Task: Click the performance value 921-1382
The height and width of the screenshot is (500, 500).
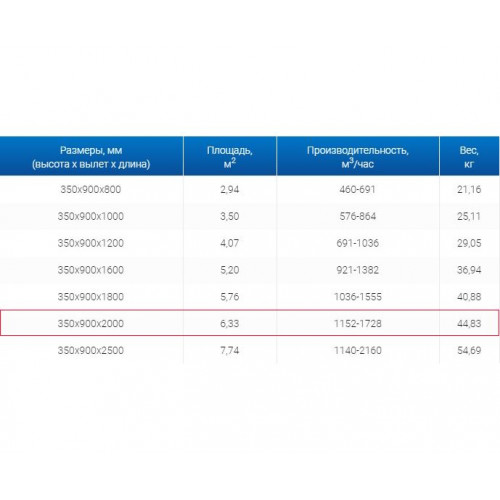Action: [358, 270]
